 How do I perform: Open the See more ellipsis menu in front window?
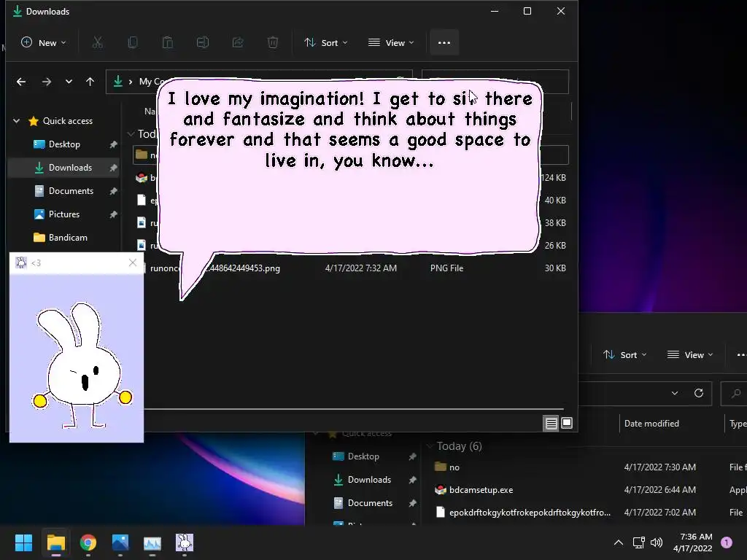point(444,43)
